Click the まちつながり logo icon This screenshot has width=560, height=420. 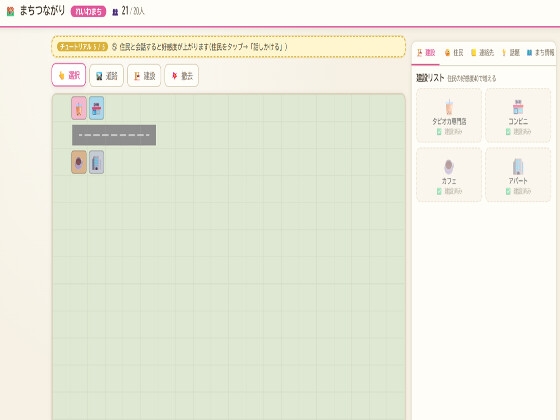click(x=11, y=11)
